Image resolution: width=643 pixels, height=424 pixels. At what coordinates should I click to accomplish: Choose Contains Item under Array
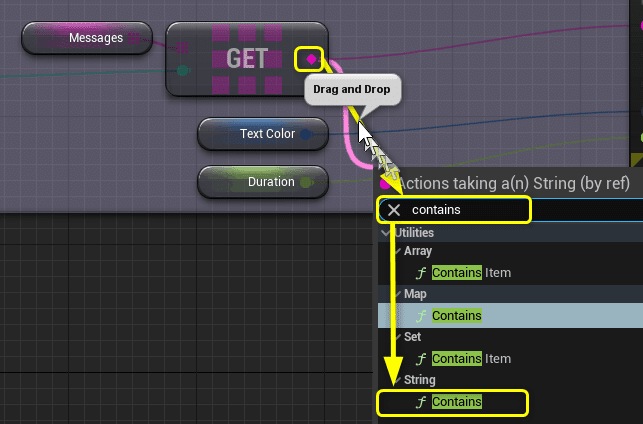[x=511, y=273]
